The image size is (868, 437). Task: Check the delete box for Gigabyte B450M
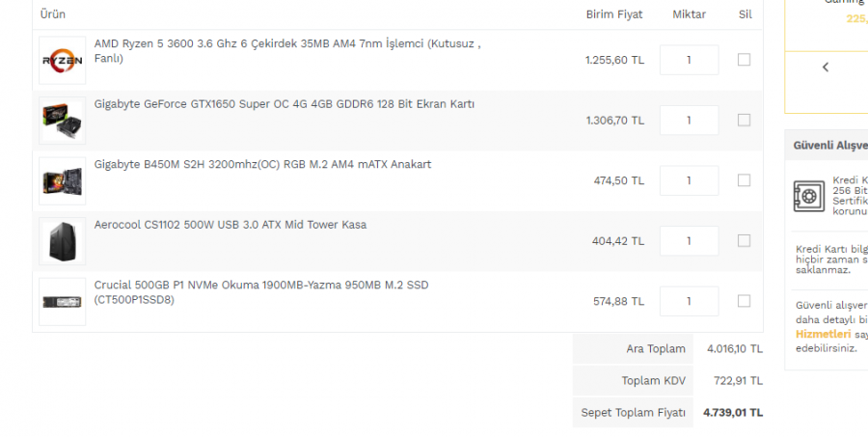pyautogui.click(x=744, y=180)
